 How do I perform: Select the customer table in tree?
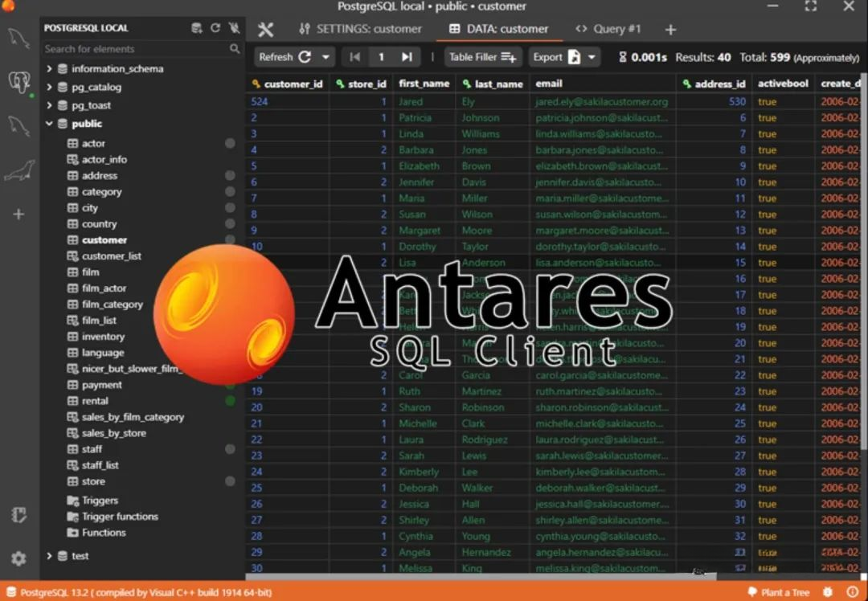104,239
